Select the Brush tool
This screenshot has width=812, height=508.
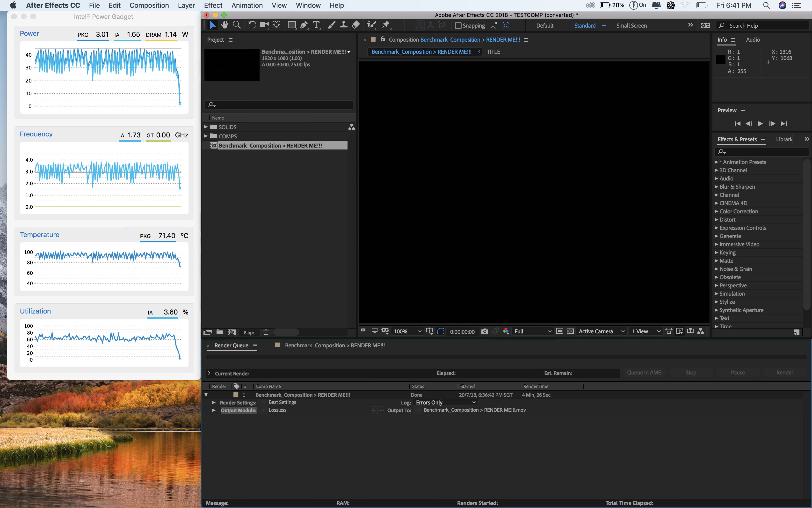tap(332, 25)
